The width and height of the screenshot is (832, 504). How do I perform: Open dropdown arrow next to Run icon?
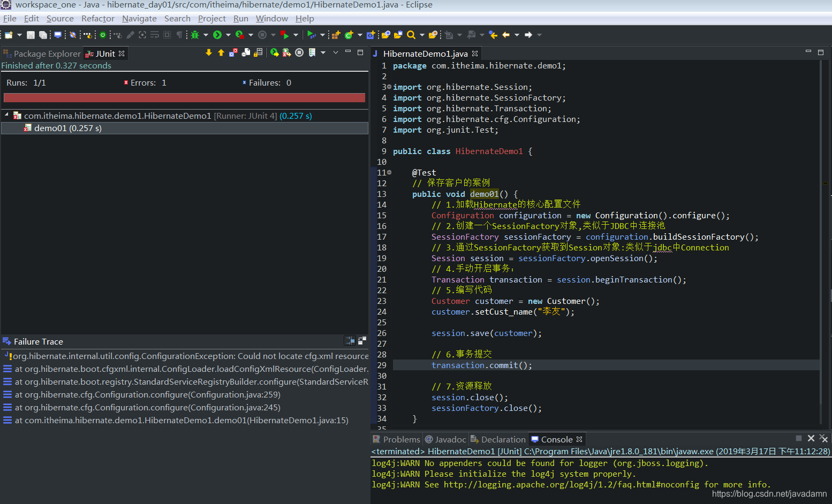click(229, 35)
